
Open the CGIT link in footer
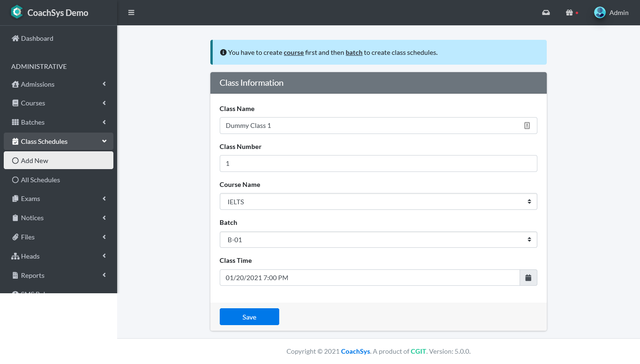point(418,351)
